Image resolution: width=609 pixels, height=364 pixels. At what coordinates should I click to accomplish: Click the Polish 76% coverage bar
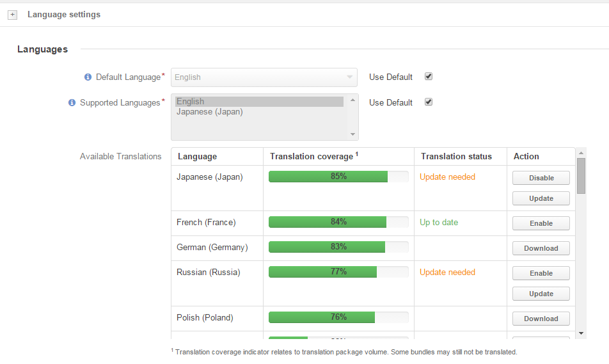pyautogui.click(x=338, y=317)
